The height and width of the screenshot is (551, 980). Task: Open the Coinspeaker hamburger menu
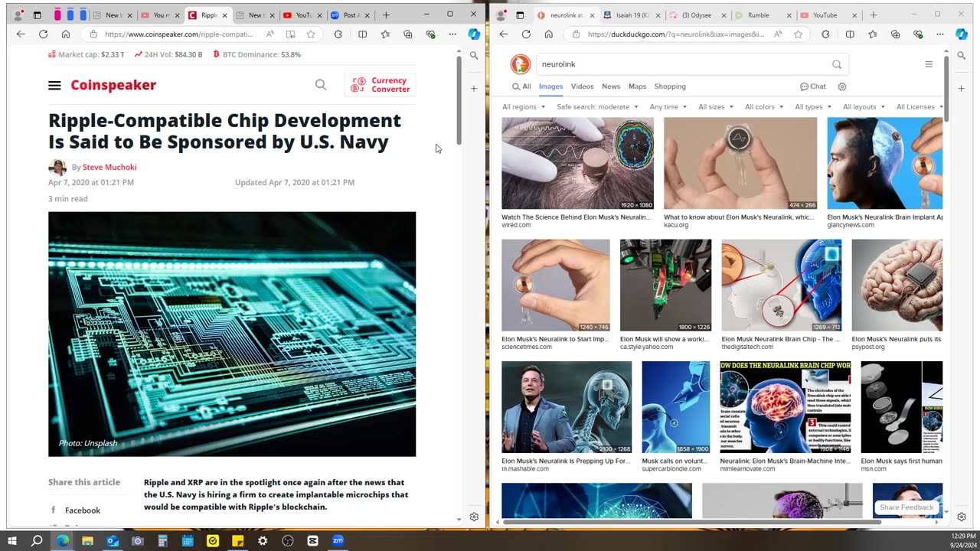[x=54, y=85]
